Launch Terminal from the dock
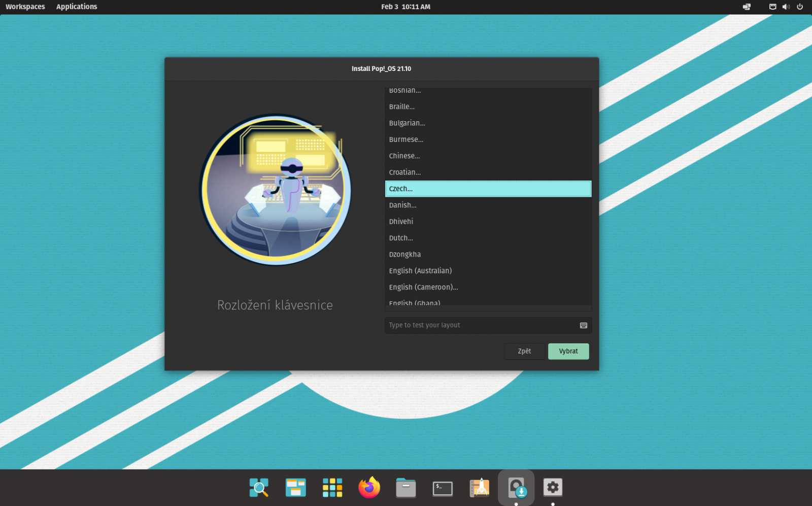 click(x=443, y=488)
